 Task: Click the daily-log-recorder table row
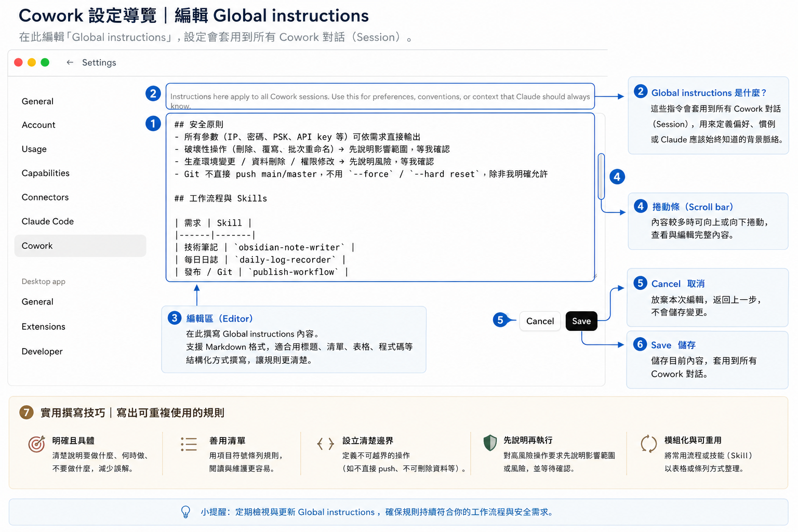(x=260, y=260)
